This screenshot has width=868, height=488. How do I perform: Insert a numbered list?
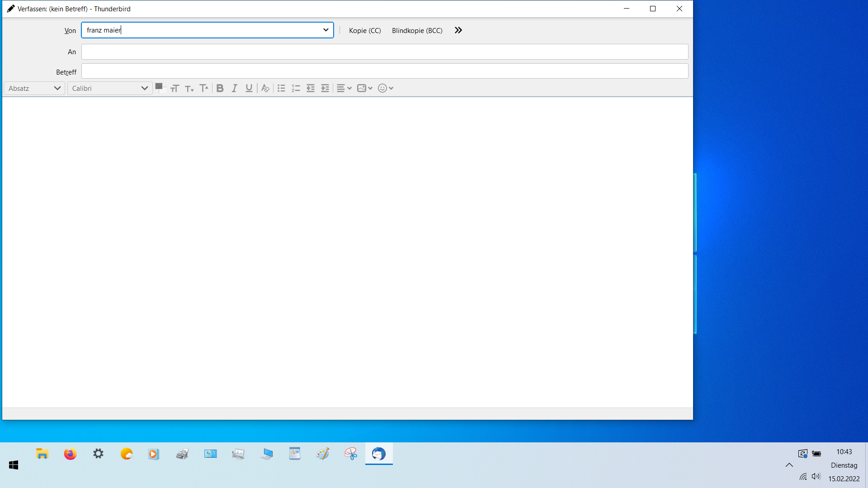point(296,89)
